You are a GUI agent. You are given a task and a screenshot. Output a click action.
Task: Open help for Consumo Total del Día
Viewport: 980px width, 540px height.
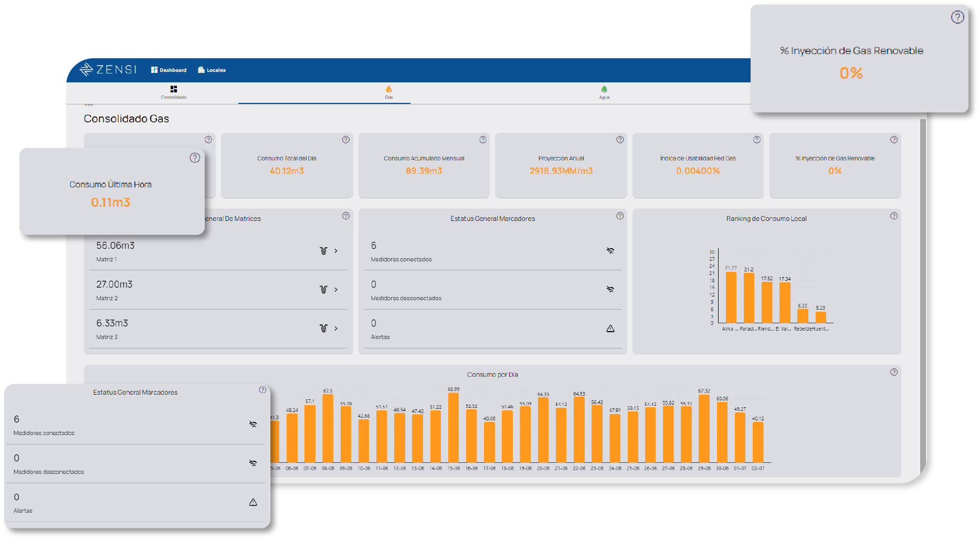(345, 140)
